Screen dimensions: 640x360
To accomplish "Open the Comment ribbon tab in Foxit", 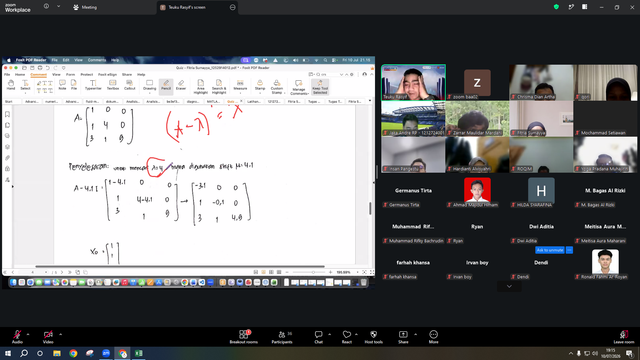I will 38,75.
